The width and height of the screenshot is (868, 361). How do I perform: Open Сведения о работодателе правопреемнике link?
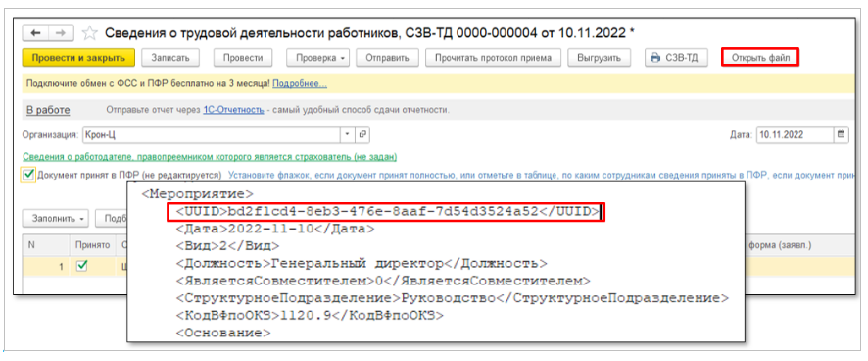point(210,157)
